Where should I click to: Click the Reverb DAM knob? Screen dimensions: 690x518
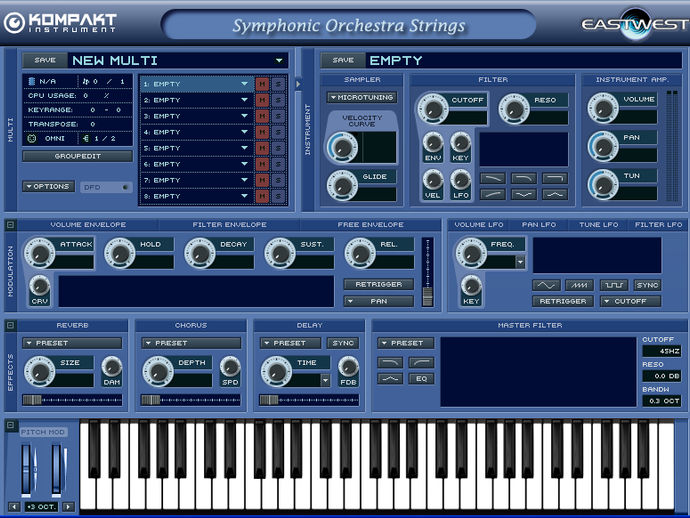112,367
